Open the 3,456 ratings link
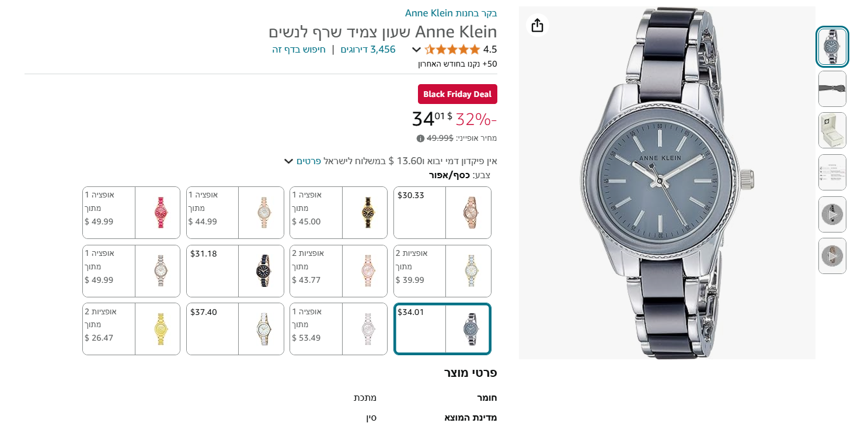This screenshot has height=430, width=868. point(368,50)
